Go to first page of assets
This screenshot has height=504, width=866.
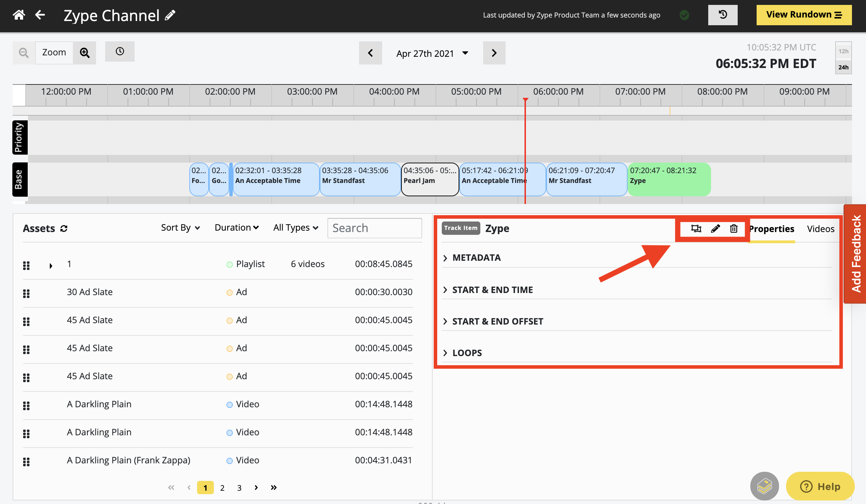(x=171, y=488)
